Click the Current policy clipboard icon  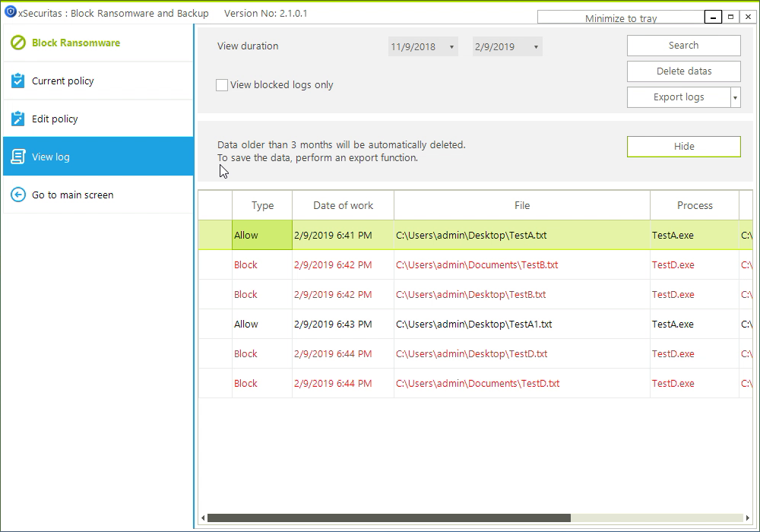pyautogui.click(x=18, y=81)
